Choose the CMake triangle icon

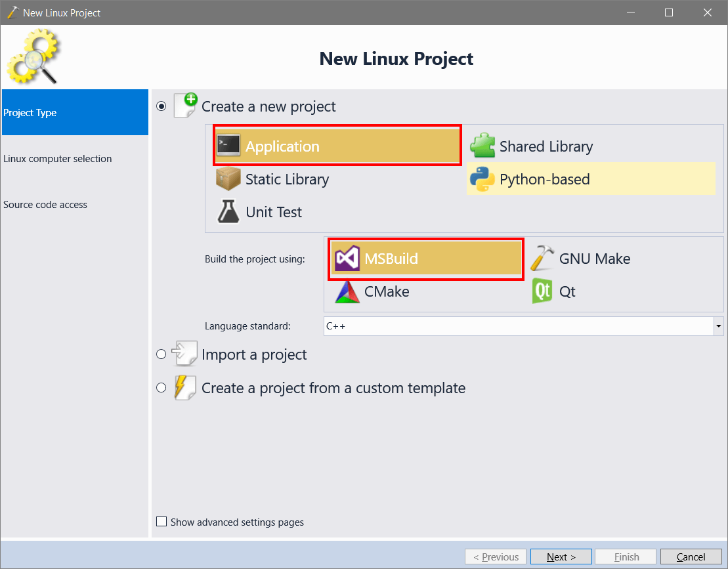[x=347, y=291]
